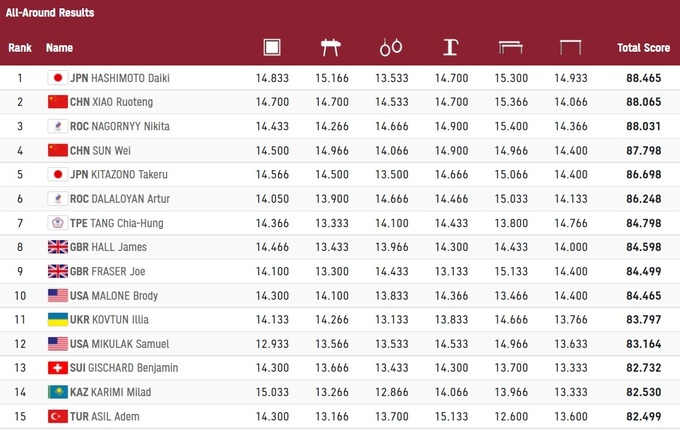The height and width of the screenshot is (430, 680).
Task: Click the Ukraine flag beside KOVTUN Illia
Action: click(57, 319)
